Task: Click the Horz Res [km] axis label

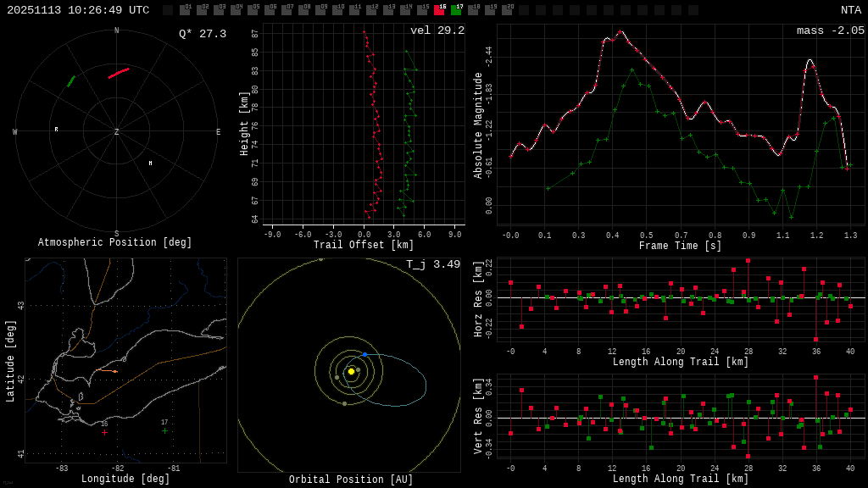Action: point(478,299)
